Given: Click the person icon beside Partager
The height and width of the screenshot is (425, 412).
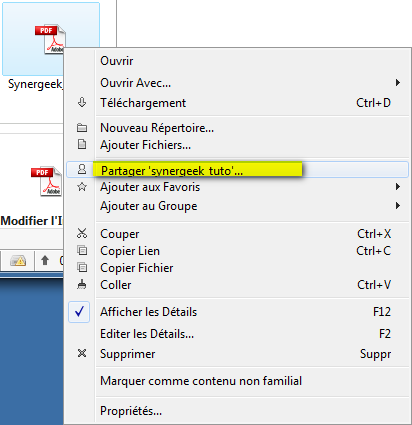Looking at the screenshot, I should click(82, 169).
